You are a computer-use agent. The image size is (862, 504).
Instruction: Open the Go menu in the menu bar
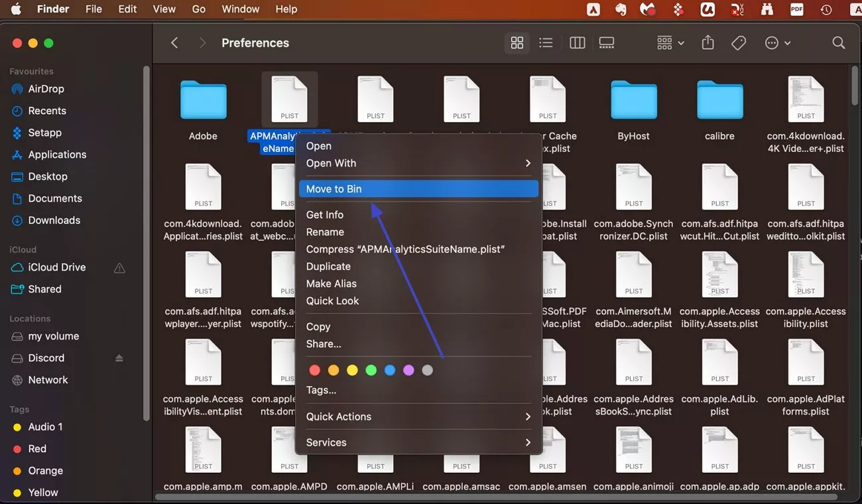coord(198,9)
